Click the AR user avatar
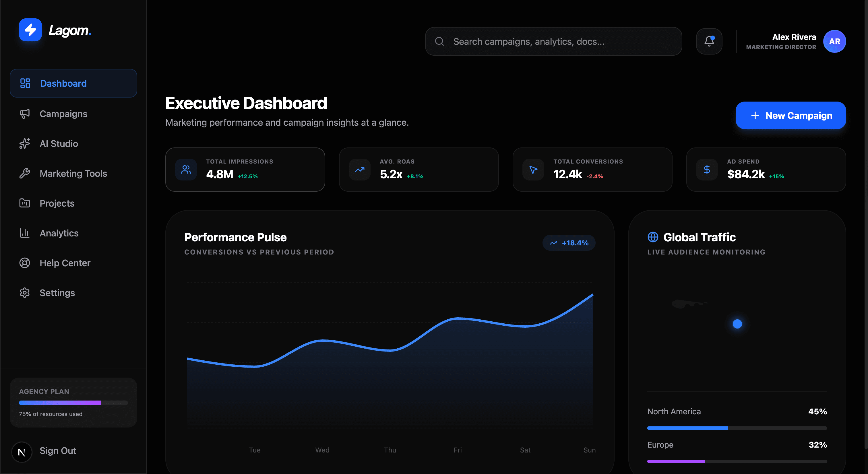The height and width of the screenshot is (474, 868). coord(834,41)
